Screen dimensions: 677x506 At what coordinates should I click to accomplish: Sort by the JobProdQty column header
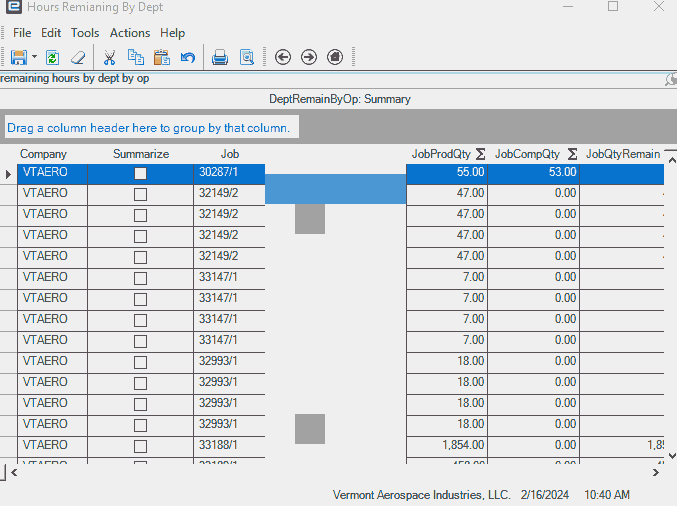[x=441, y=154]
